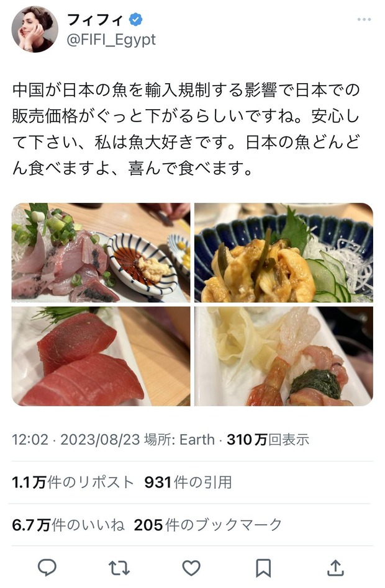
Task: Tap the repost arrows icon
Action: tap(119, 568)
